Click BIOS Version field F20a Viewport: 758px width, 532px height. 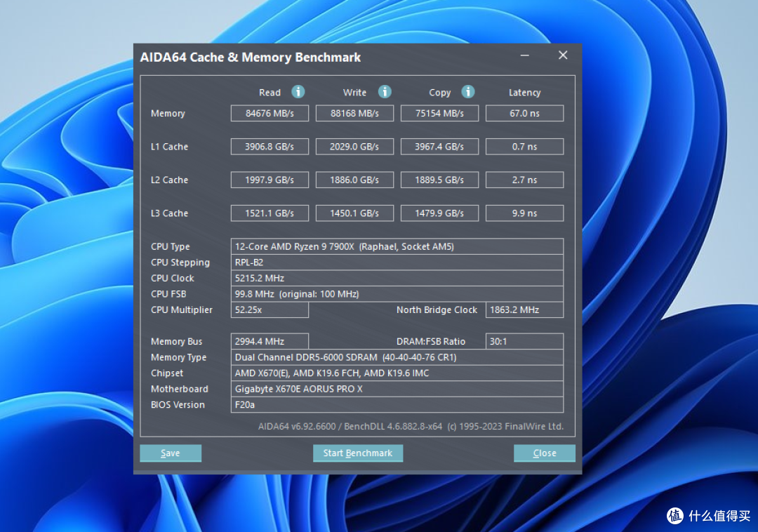tap(397, 405)
